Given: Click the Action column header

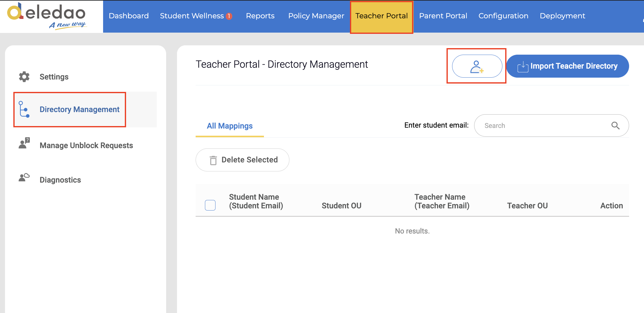Looking at the screenshot, I should tap(611, 206).
